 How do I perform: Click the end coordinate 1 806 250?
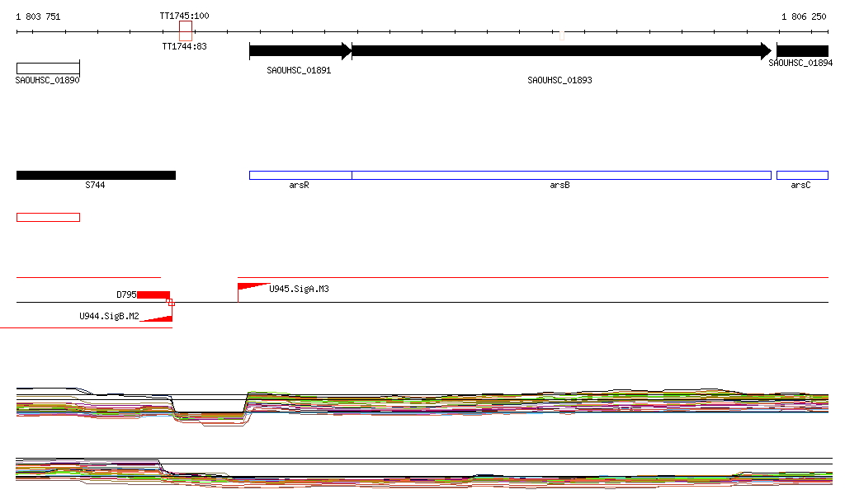click(804, 16)
